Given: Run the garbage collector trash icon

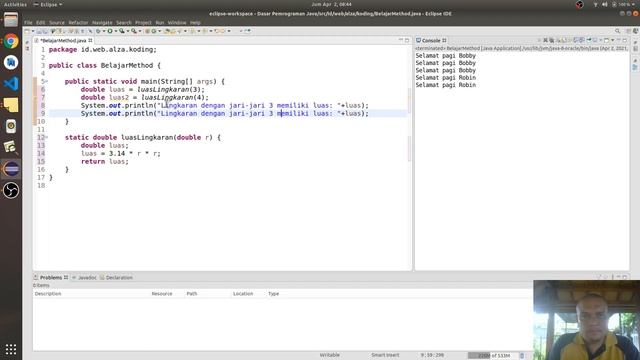Looking at the screenshot, I should [522, 356].
